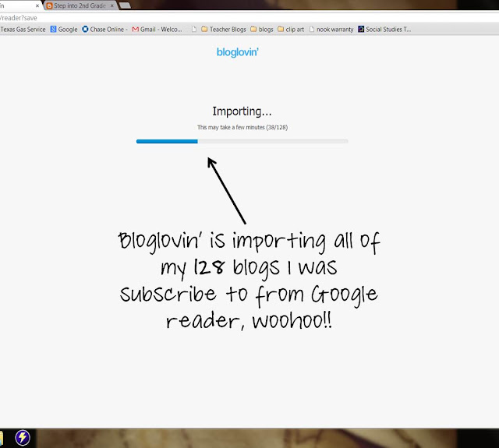
Task: Click the Gmail envelope favicon
Action: click(135, 30)
